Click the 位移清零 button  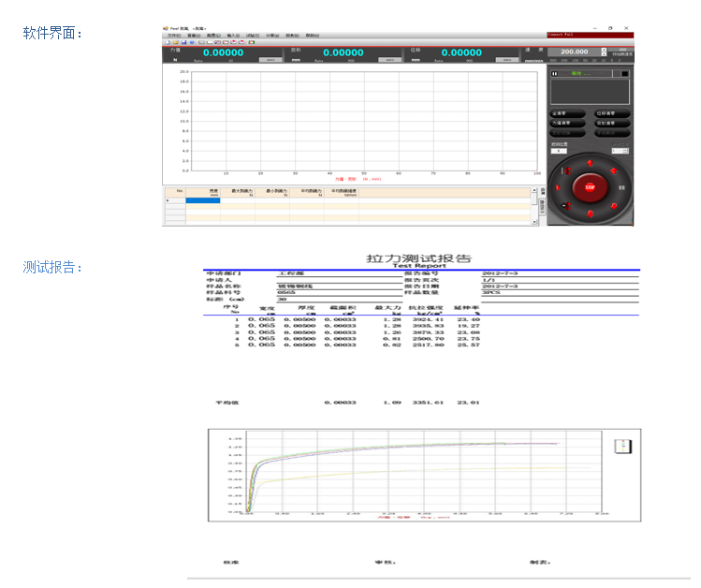tap(612, 113)
